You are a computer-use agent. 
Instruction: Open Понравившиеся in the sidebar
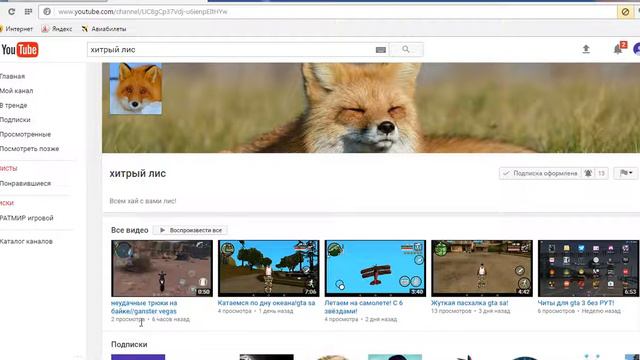(x=25, y=183)
